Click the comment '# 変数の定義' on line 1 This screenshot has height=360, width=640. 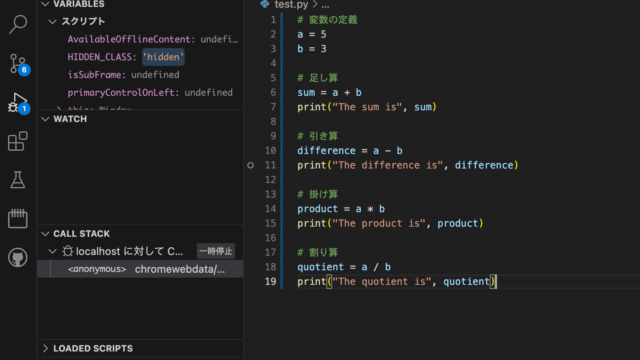tap(327, 20)
